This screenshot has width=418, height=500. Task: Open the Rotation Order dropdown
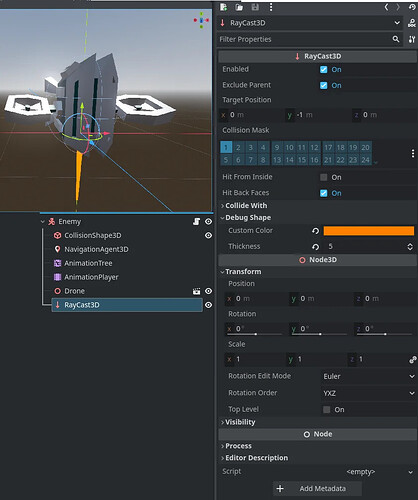pos(369,393)
